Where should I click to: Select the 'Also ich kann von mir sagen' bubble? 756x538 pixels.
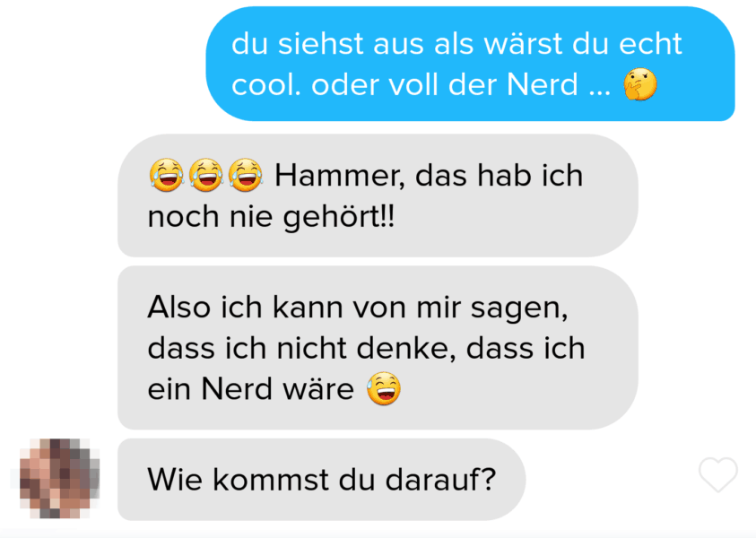tap(378, 348)
